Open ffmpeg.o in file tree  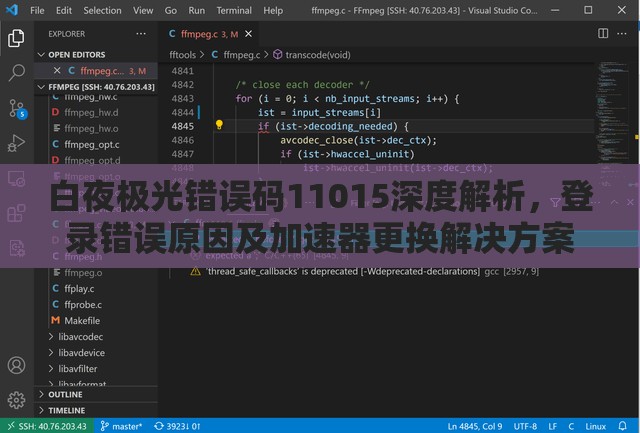pyautogui.click(x=83, y=273)
